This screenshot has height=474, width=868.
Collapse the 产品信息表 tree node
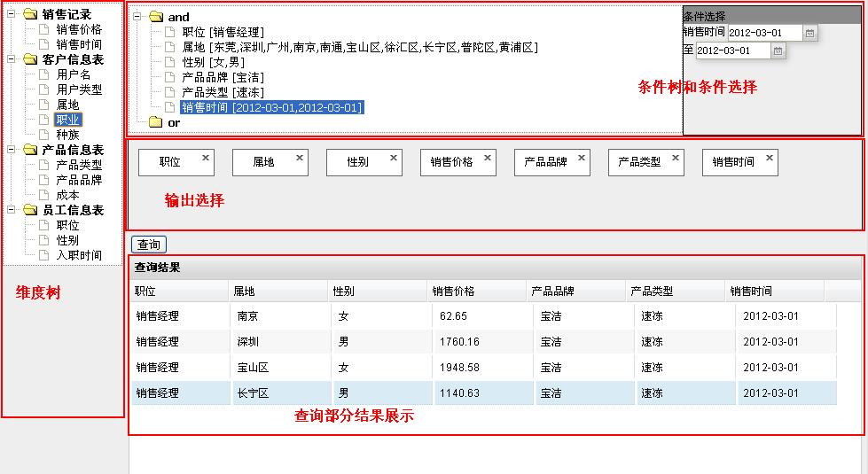point(11,150)
